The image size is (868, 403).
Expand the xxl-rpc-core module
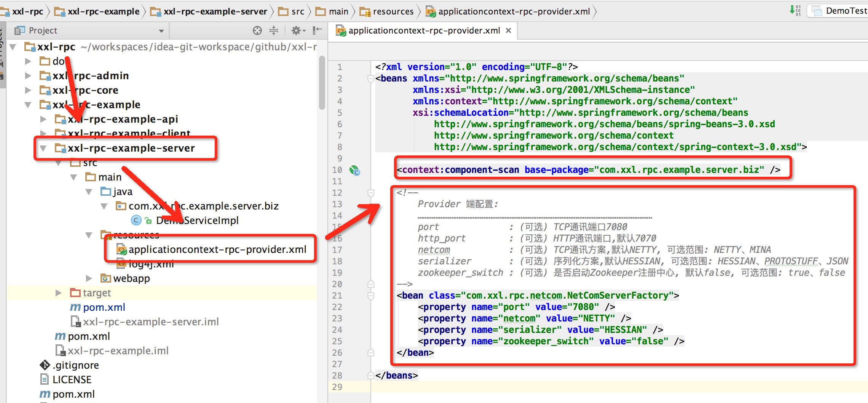(28, 90)
